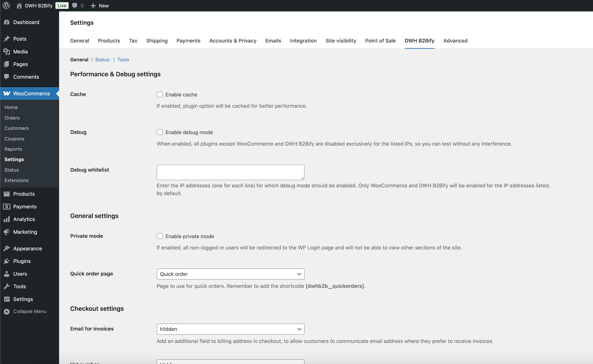This screenshot has width=593, height=364.
Task: Click New in the admin bar
Action: (104, 6)
